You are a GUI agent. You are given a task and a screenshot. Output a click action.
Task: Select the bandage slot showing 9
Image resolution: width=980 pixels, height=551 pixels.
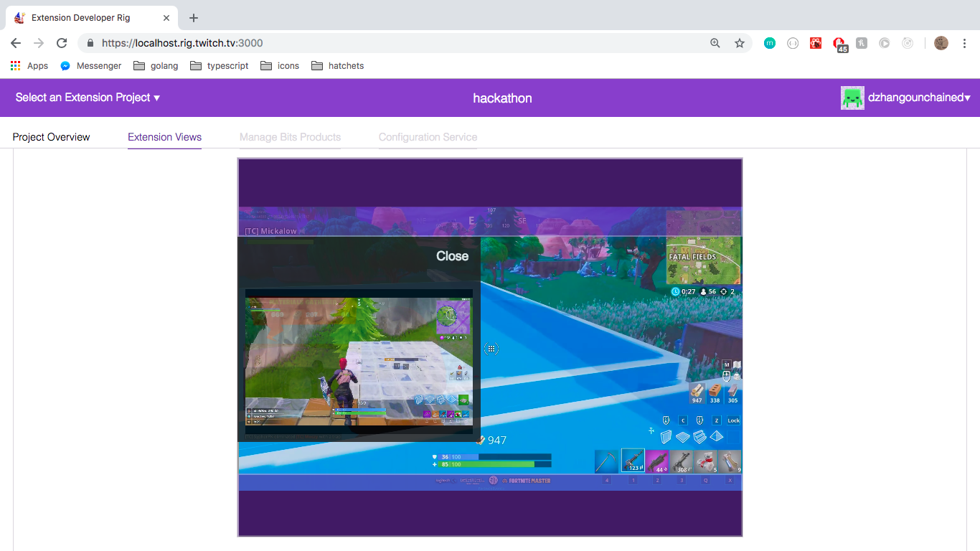[730, 461]
